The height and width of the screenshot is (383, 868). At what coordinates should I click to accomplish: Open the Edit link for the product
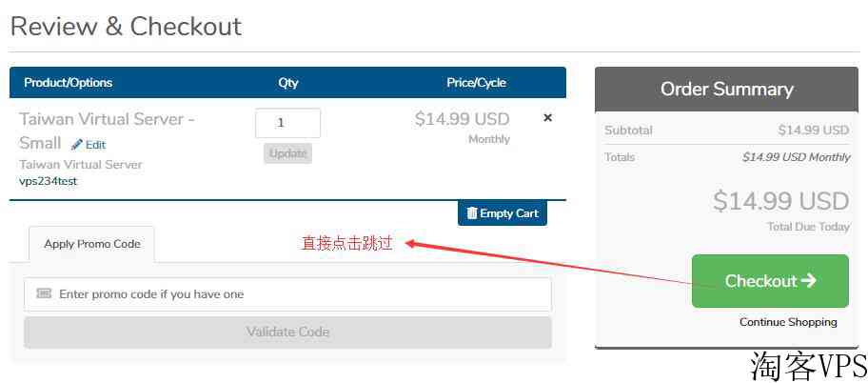pyautogui.click(x=89, y=145)
